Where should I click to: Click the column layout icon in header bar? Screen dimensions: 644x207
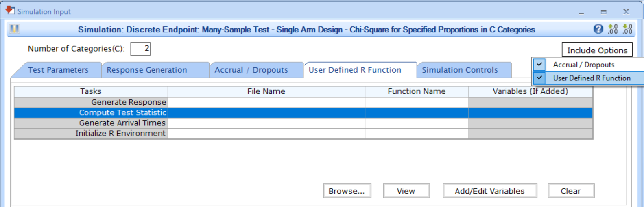[15, 29]
